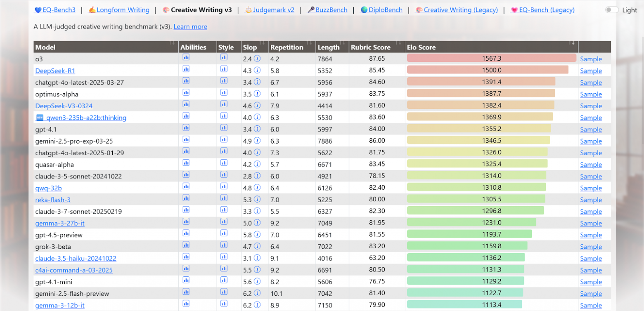Open Style chart icon for qwq-32b row

pos(224,186)
